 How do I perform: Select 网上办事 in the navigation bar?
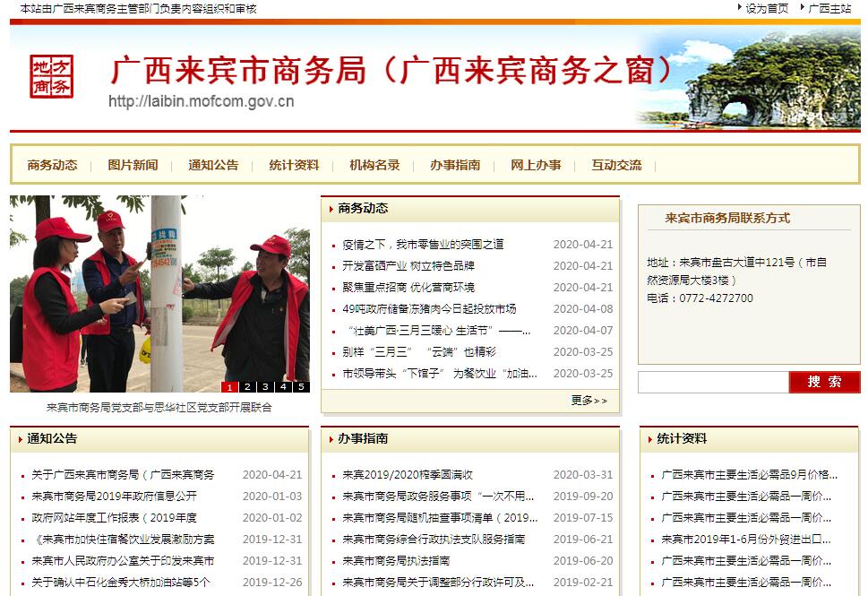(x=536, y=165)
